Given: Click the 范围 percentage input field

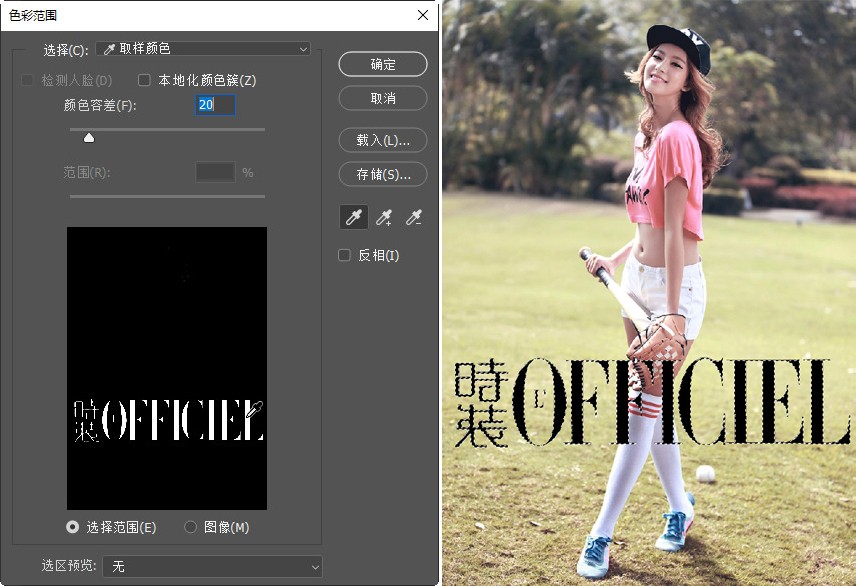Looking at the screenshot, I should point(214,172).
